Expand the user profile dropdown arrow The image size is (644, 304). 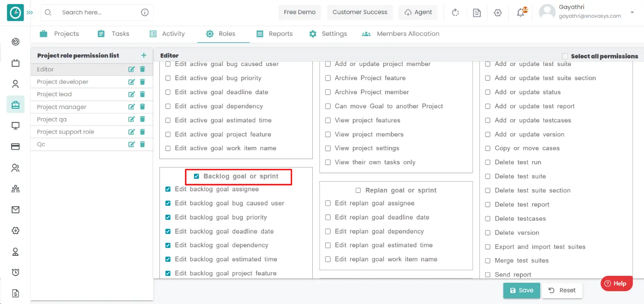coord(632,12)
